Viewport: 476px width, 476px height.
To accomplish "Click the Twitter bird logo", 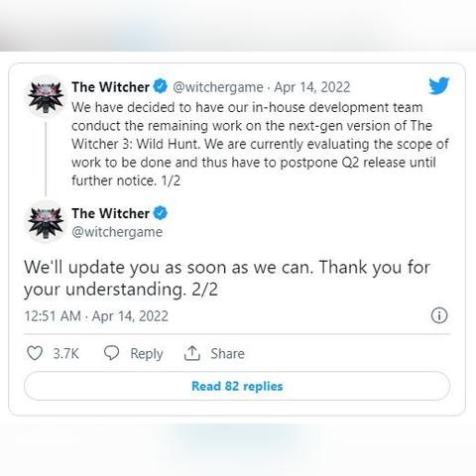I will pos(439,86).
